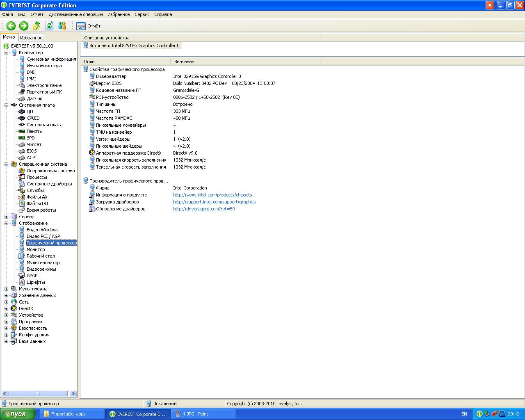Click the Пуск start button
Viewport: 525px width, 420px height.
[16, 414]
